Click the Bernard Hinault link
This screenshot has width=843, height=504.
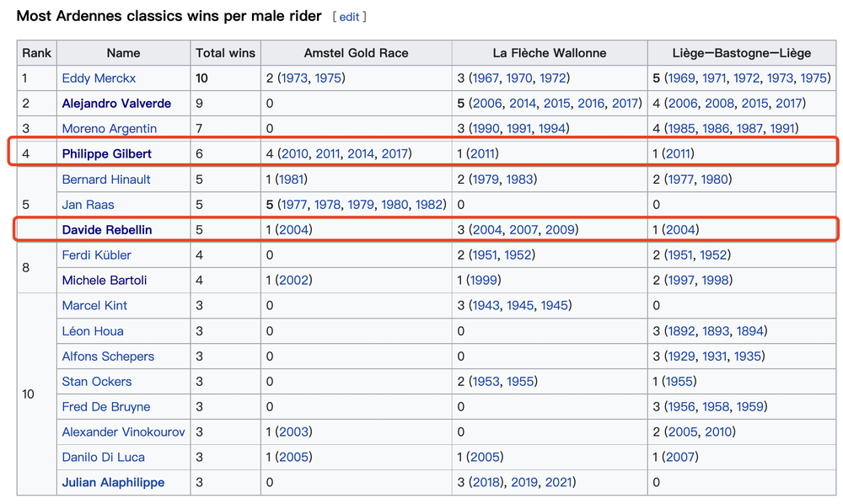[x=106, y=179]
